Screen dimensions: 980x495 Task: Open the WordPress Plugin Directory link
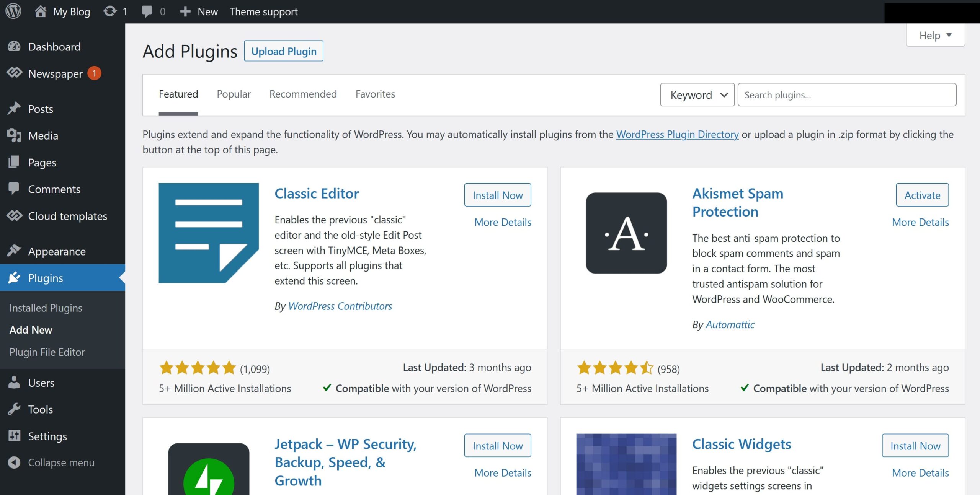[x=677, y=134]
